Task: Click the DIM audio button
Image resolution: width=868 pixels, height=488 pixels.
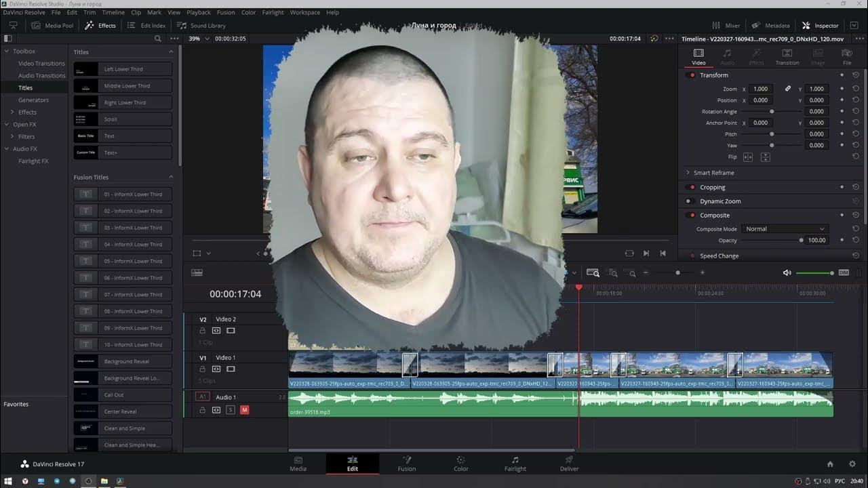Action: 844,272
